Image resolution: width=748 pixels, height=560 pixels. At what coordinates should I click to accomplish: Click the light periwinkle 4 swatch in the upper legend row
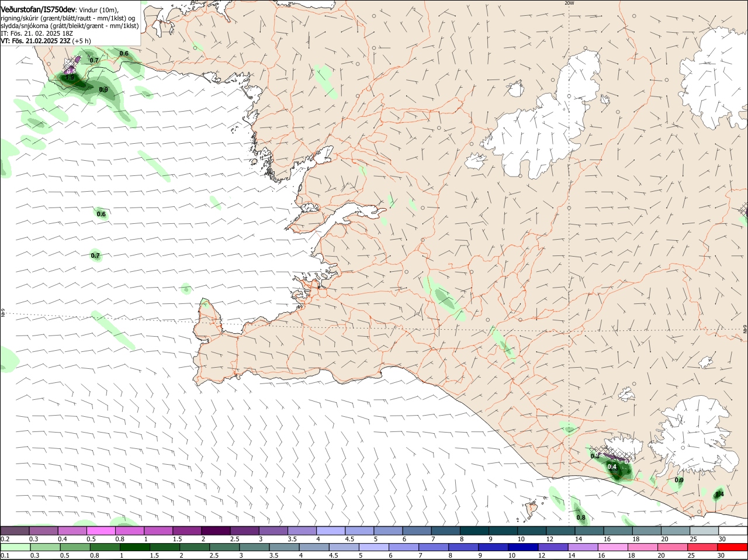pos(331,530)
